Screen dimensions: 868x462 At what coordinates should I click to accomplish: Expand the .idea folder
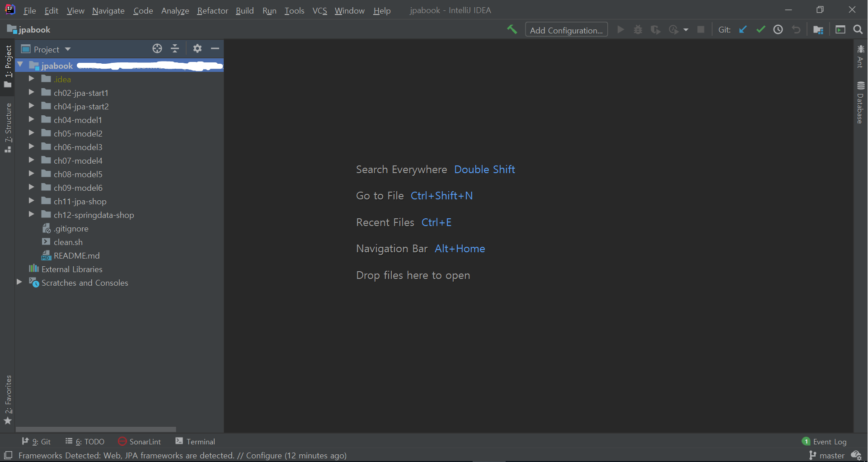[x=31, y=79]
